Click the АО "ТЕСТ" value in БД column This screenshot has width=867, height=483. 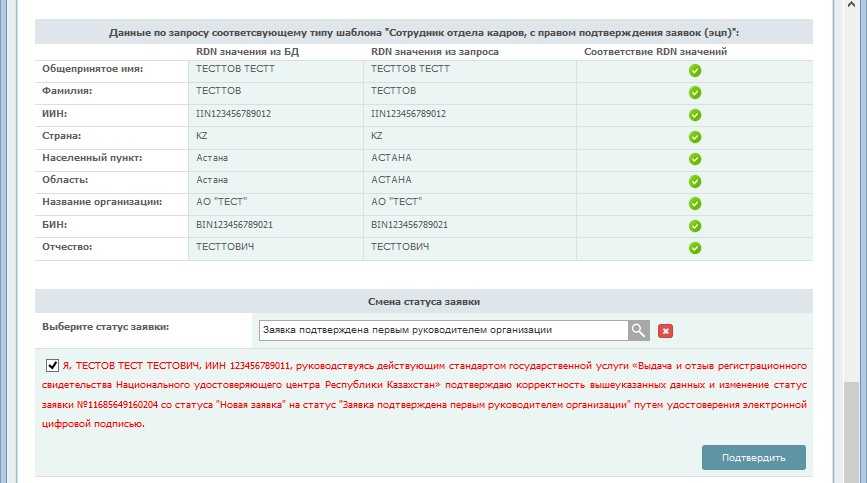[x=221, y=203]
